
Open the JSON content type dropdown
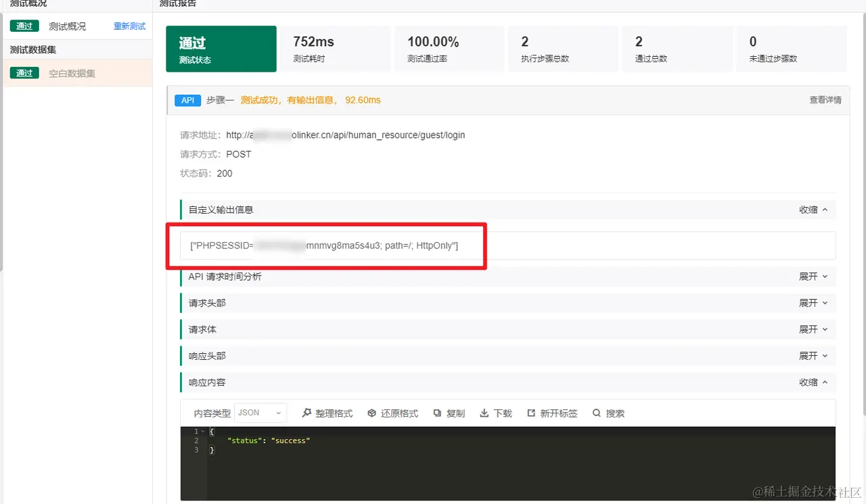260,413
